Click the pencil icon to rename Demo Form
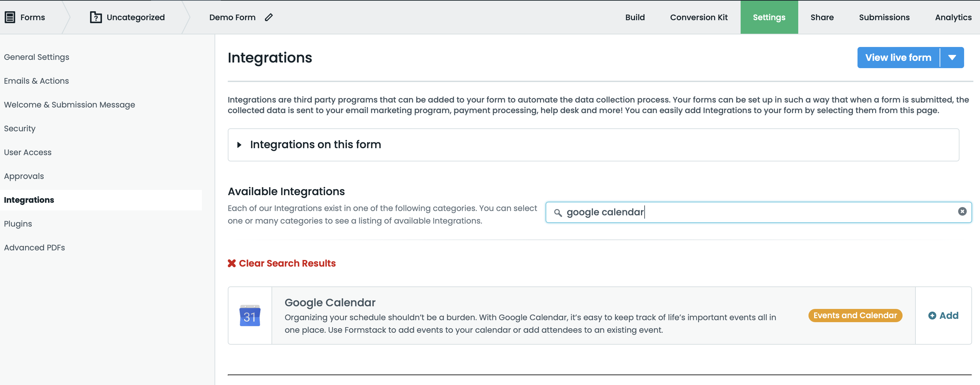Screen dimensions: 980x385 [x=269, y=18]
